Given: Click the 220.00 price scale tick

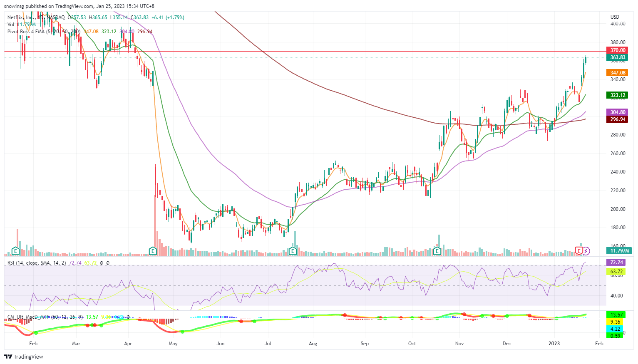Looking at the screenshot, I should click(x=618, y=191).
